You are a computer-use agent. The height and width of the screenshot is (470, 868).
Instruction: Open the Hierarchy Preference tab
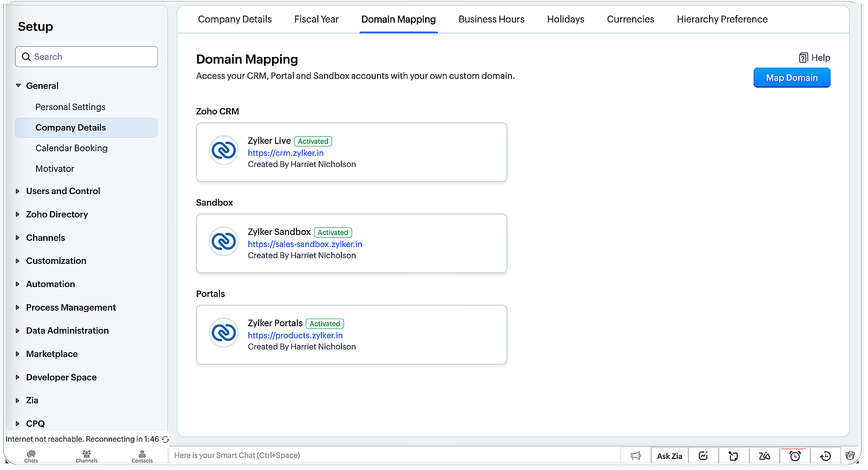[722, 20]
